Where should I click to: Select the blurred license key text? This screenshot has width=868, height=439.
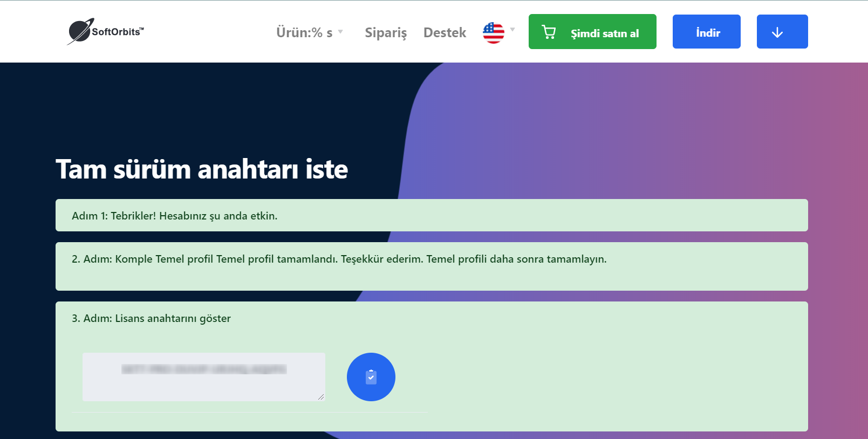pos(204,369)
